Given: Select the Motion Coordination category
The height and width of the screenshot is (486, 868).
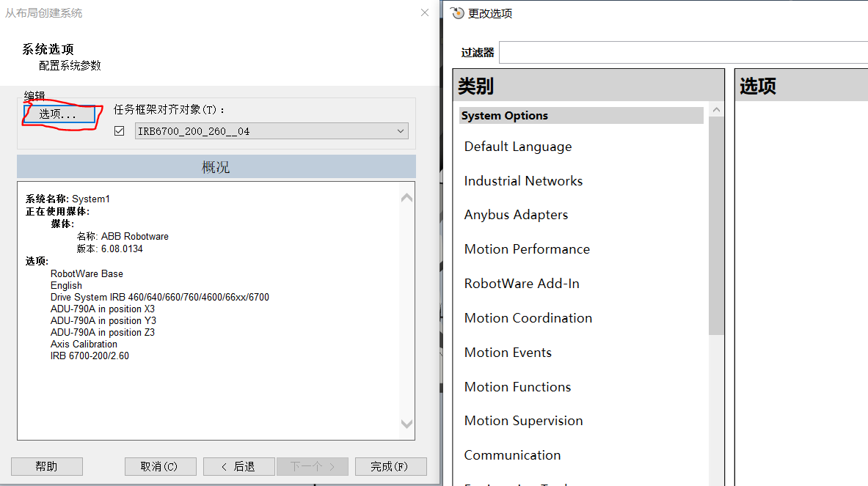Looking at the screenshot, I should tap(528, 318).
